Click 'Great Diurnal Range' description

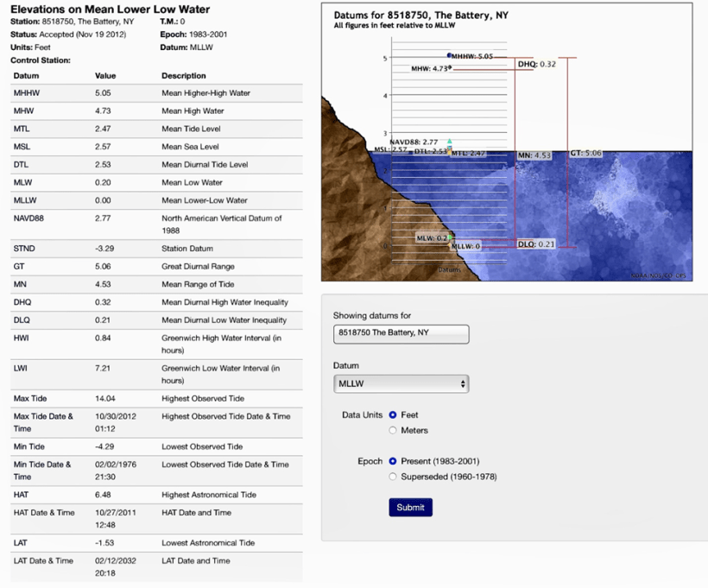[198, 267]
